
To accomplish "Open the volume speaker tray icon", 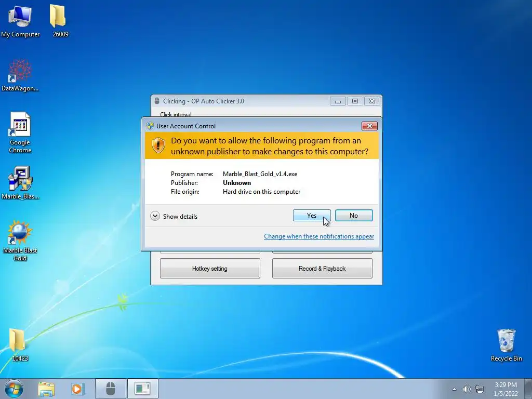I will pyautogui.click(x=467, y=389).
